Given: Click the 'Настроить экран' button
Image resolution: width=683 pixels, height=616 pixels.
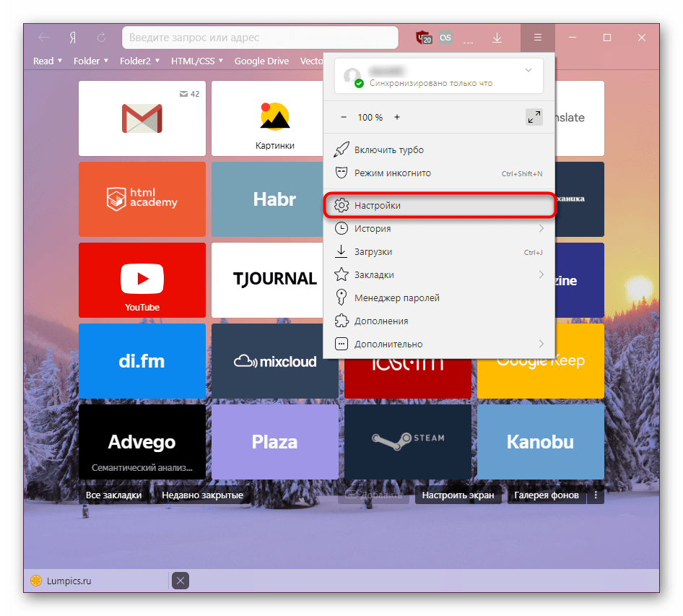Looking at the screenshot, I should pos(458,495).
